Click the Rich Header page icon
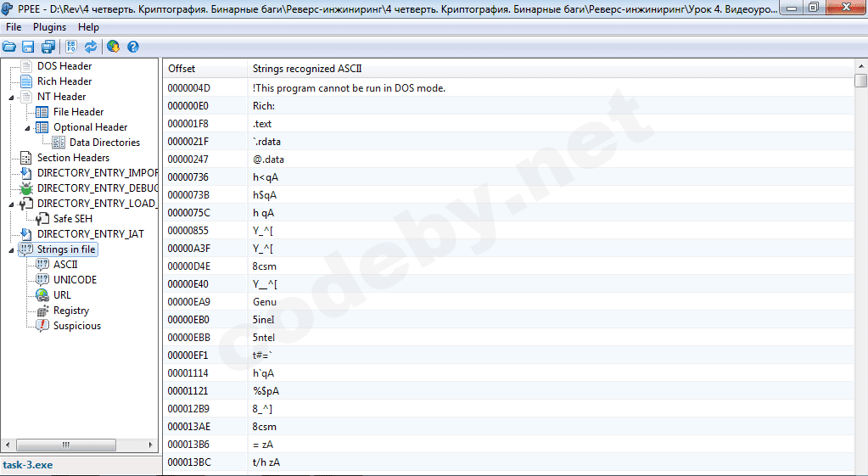This screenshot has width=868, height=476. tap(26, 81)
